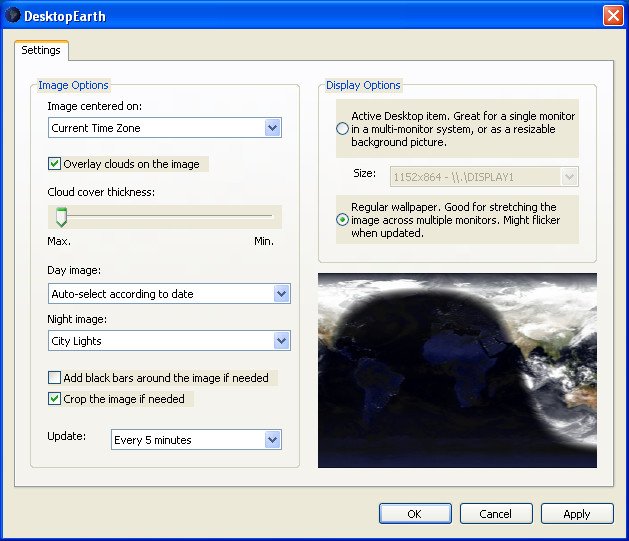Click the cloud cover thickness slider thumb
Image resolution: width=629 pixels, height=541 pixels.
coord(61,217)
